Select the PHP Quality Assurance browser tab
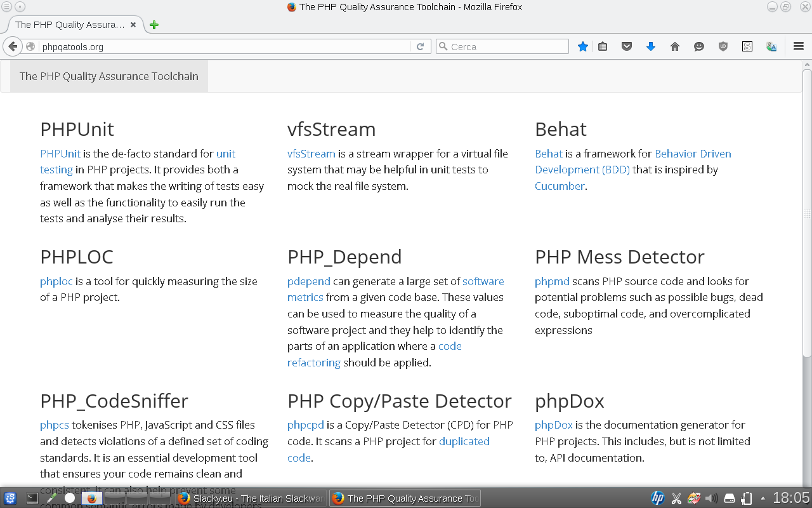This screenshot has width=812, height=508. (75, 25)
